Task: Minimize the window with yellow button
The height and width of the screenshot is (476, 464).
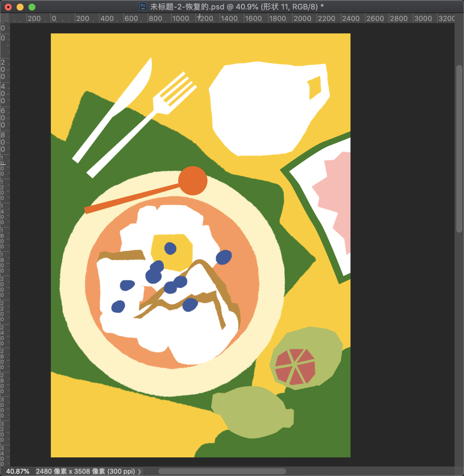Action: coord(20,7)
